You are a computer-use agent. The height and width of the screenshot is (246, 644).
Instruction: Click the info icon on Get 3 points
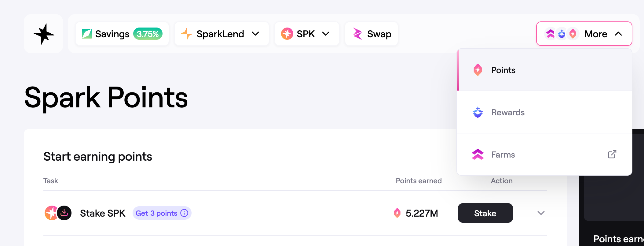tap(184, 213)
